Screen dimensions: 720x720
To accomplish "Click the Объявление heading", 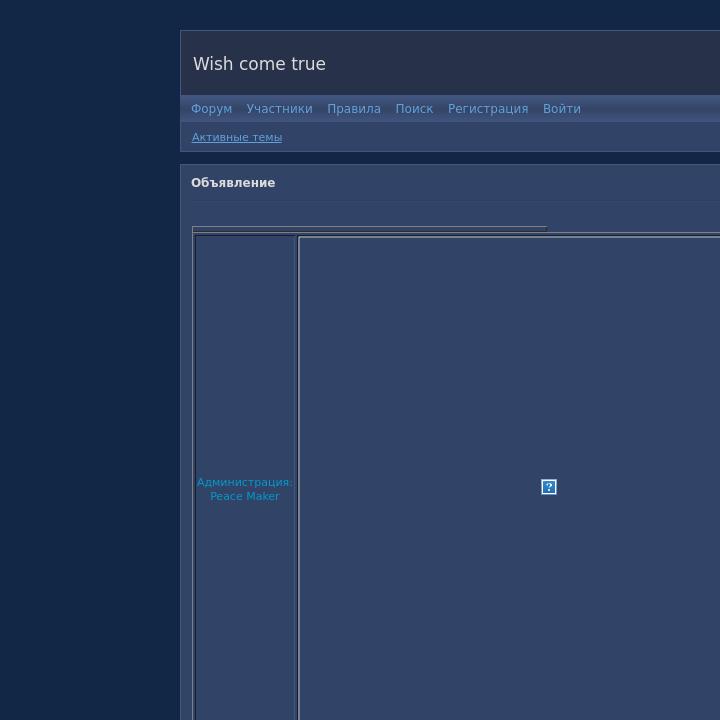I will (233, 183).
